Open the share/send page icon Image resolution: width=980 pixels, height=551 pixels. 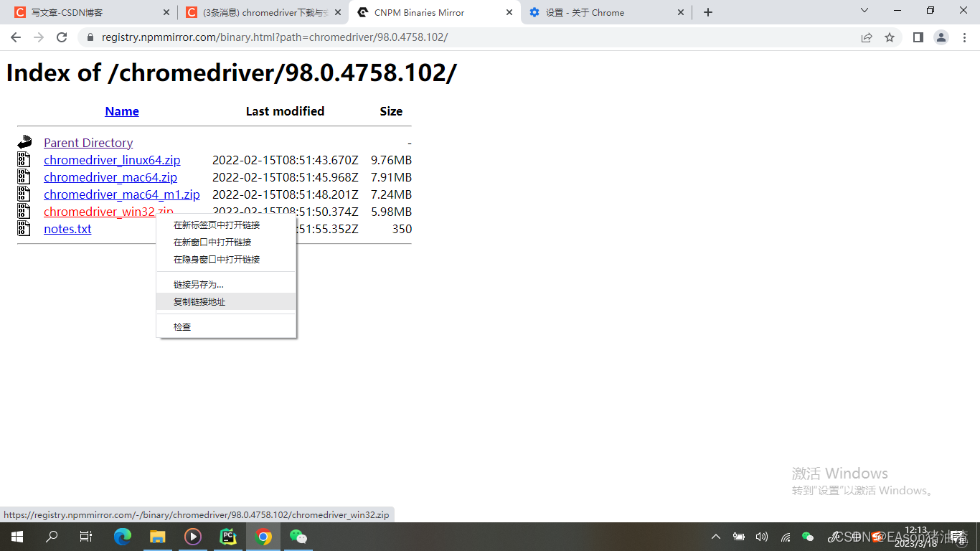coord(866,37)
